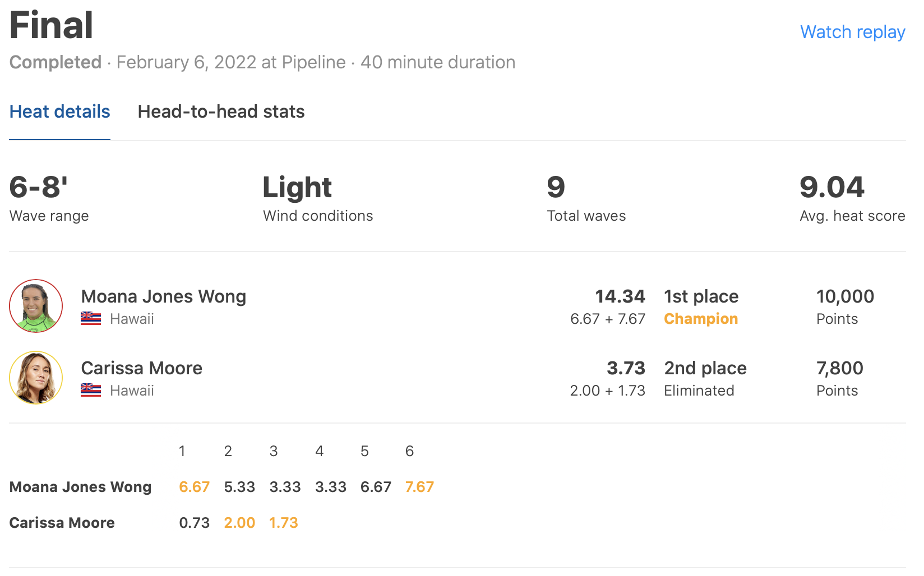Click Moana Jones Wong's name in results
The width and height of the screenshot is (924, 576).
(164, 296)
